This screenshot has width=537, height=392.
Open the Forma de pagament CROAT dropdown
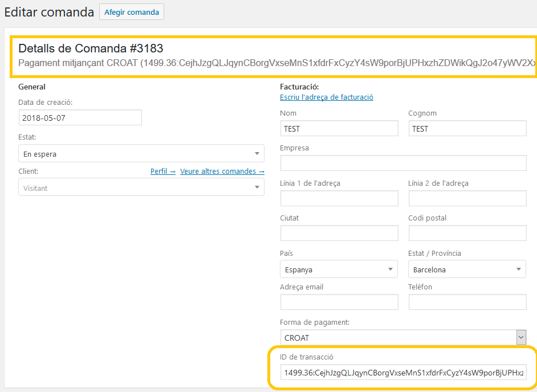pos(404,337)
